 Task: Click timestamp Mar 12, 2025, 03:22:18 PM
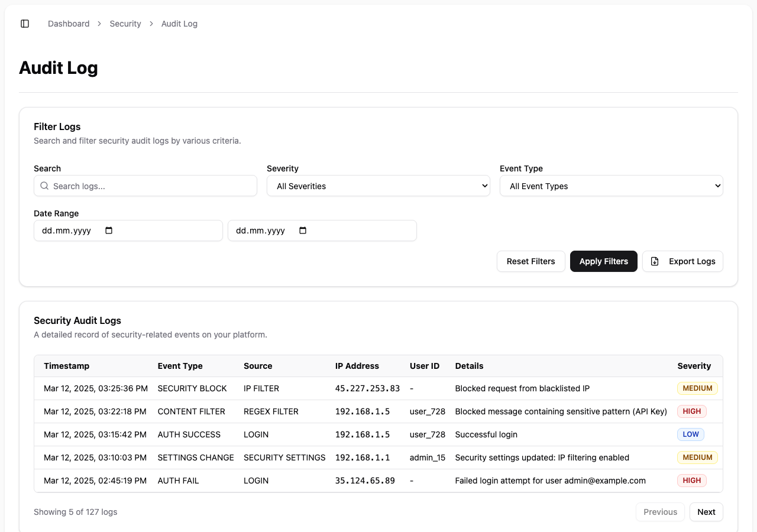(x=95, y=411)
